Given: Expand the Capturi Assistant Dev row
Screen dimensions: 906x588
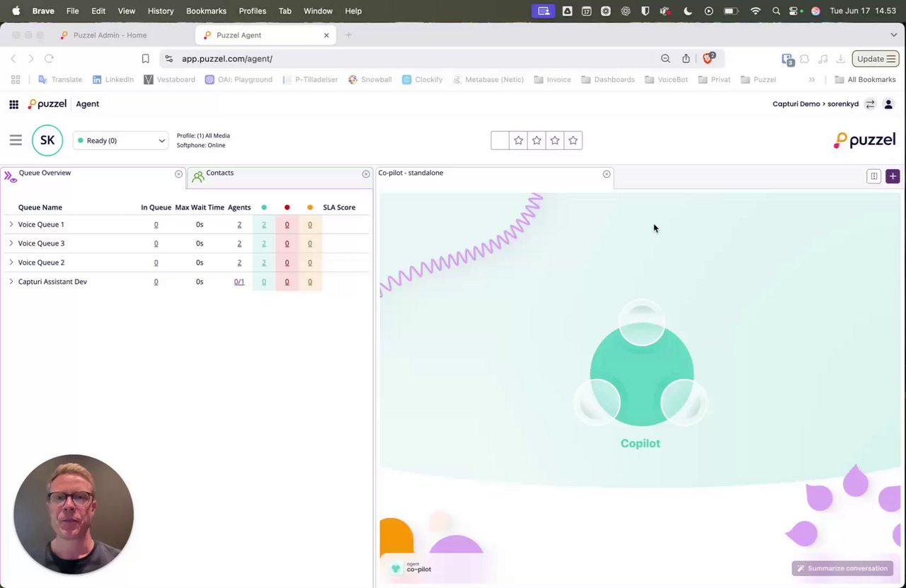Looking at the screenshot, I should click(11, 282).
